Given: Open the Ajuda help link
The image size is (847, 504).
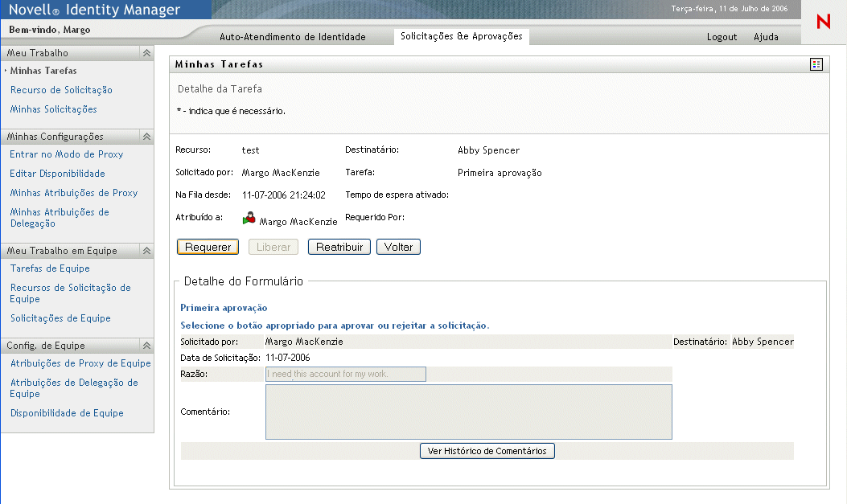Looking at the screenshot, I should tap(766, 37).
